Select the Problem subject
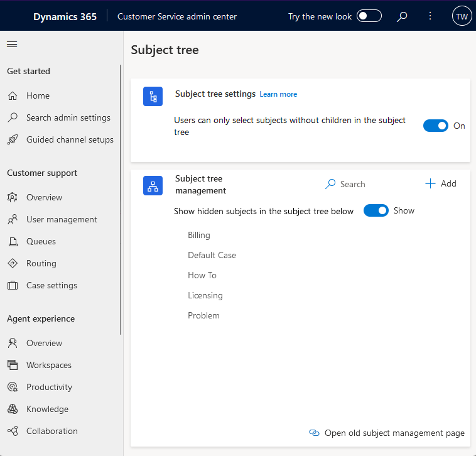This screenshot has width=476, height=456. [203, 315]
